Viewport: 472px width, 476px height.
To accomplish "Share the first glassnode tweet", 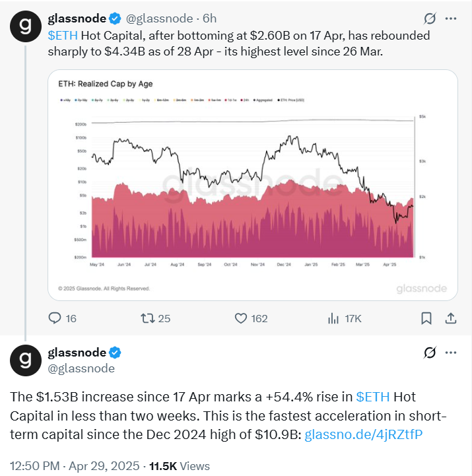I will click(x=451, y=318).
